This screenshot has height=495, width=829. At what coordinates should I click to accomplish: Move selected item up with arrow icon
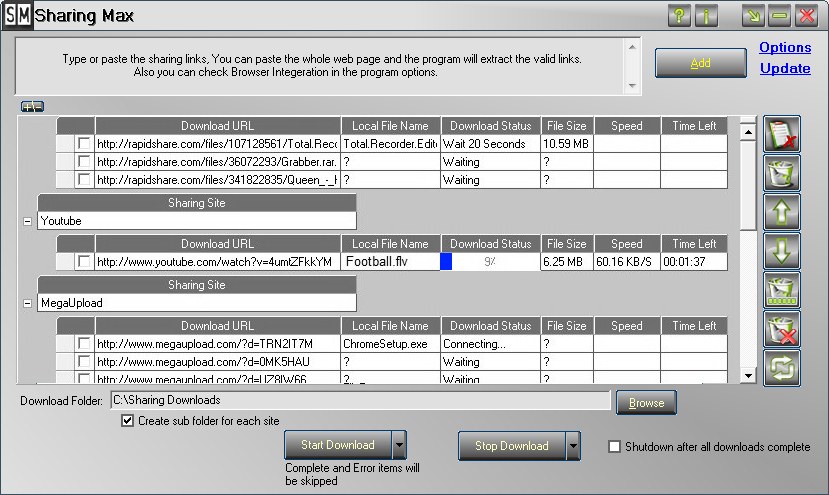[782, 212]
